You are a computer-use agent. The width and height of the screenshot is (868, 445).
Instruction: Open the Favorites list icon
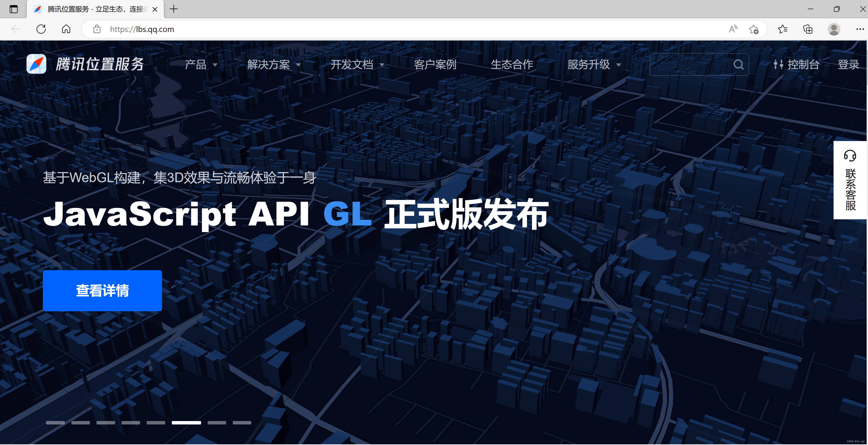(x=782, y=29)
